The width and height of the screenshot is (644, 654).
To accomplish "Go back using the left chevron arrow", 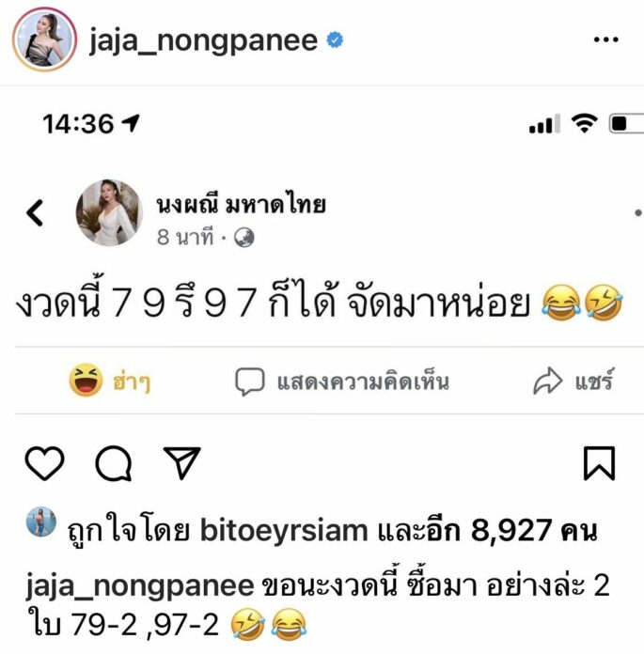I will (35, 212).
